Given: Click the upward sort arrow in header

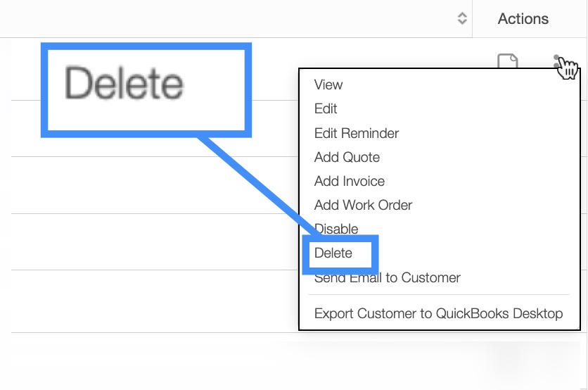Looking at the screenshot, I should tap(462, 15).
